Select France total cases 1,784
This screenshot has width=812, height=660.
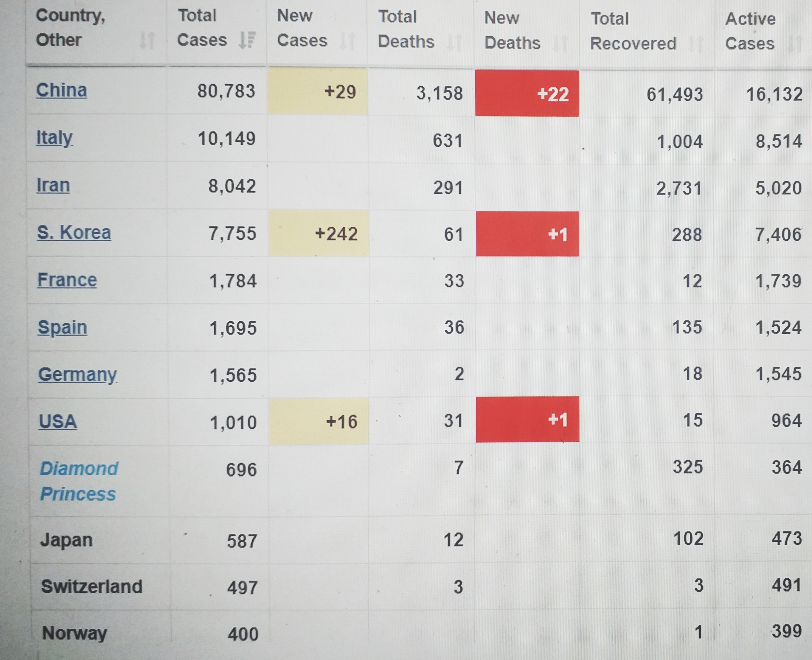coord(233,281)
